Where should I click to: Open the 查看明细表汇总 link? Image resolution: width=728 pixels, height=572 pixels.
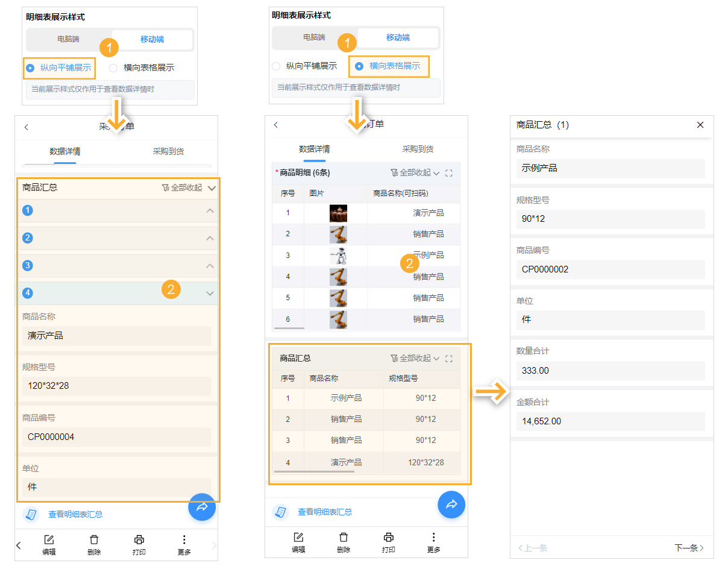point(76,514)
